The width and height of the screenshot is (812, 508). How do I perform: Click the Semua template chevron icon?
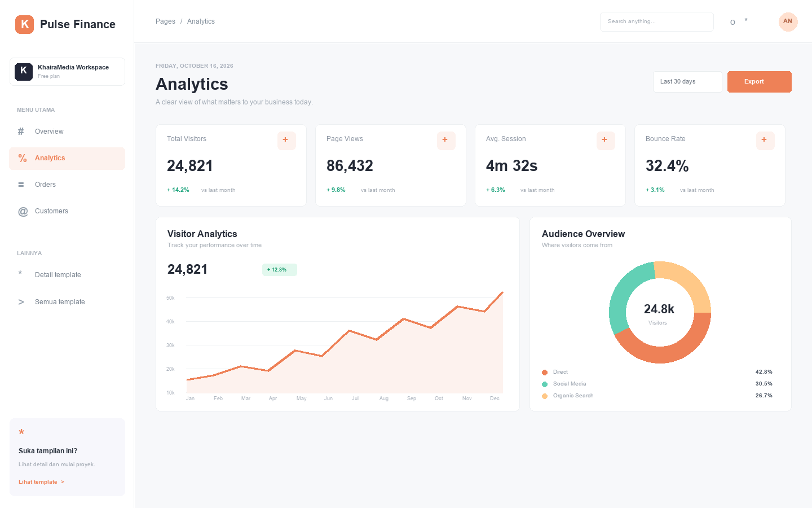click(21, 302)
